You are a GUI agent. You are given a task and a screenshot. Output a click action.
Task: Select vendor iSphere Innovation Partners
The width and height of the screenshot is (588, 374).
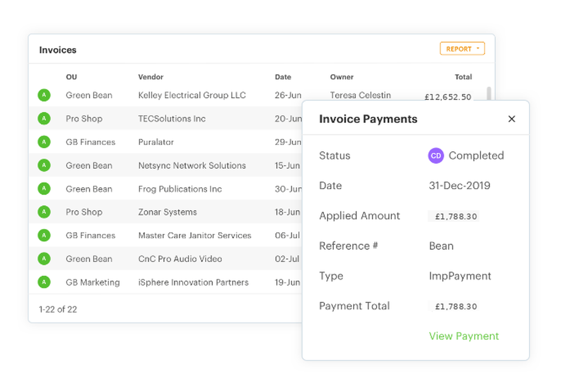(193, 282)
